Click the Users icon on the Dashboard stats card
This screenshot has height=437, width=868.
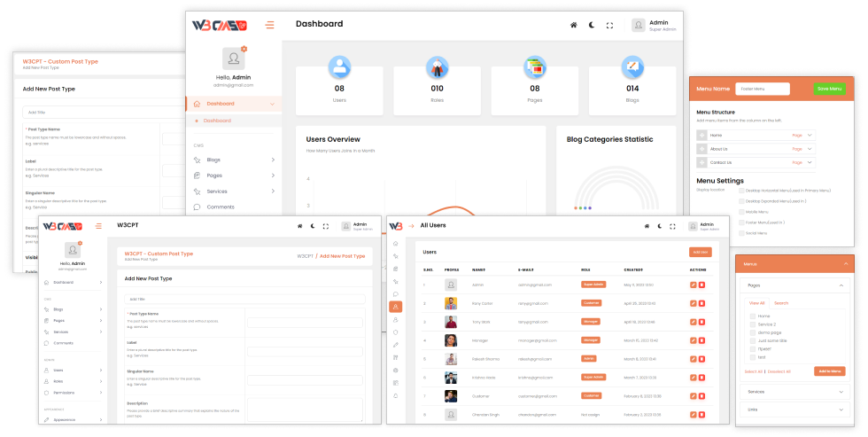pos(339,67)
